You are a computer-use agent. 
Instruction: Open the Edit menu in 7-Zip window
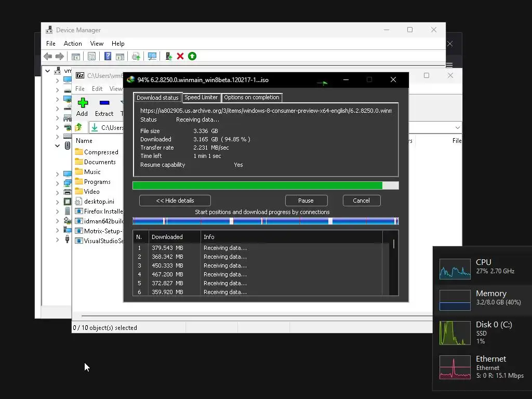(97, 88)
